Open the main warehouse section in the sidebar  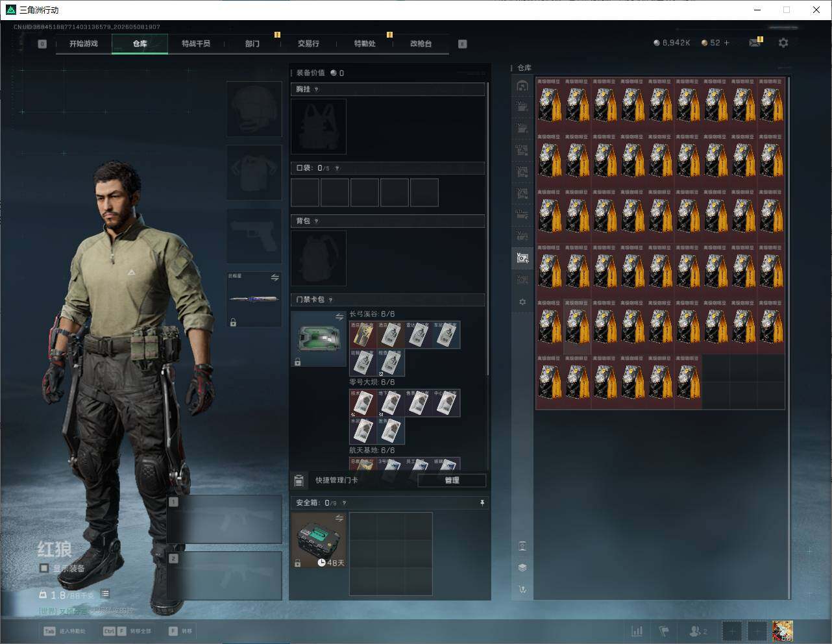coord(522,86)
